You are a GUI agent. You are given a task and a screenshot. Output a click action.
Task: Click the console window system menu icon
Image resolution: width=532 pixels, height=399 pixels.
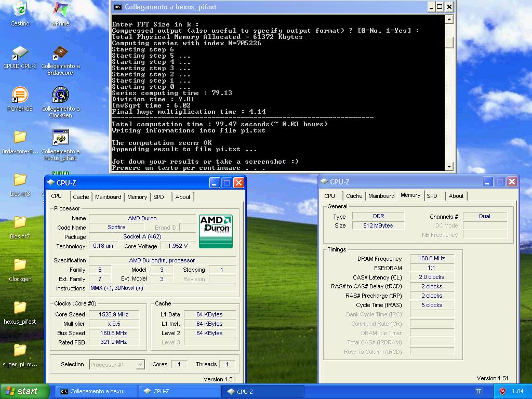pos(117,7)
